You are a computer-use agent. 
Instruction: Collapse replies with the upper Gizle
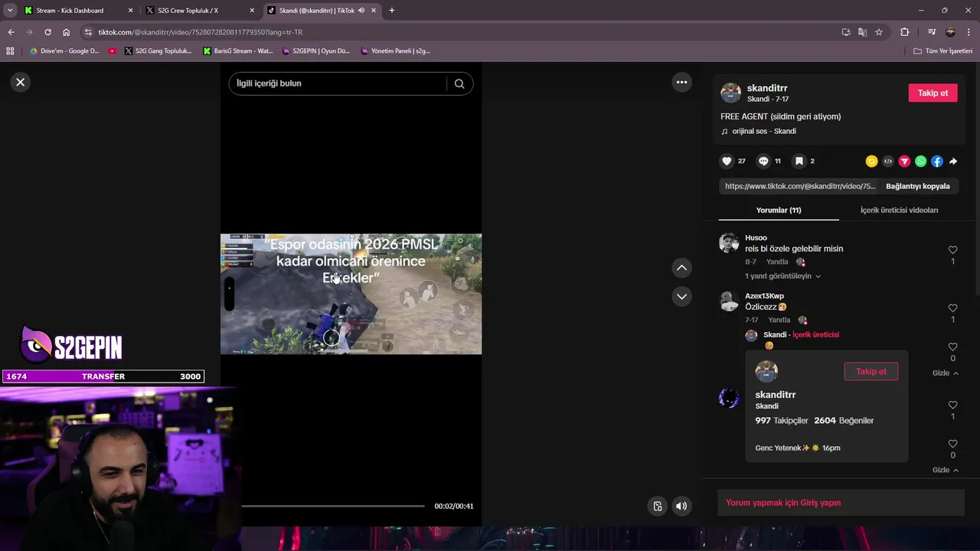(x=946, y=373)
